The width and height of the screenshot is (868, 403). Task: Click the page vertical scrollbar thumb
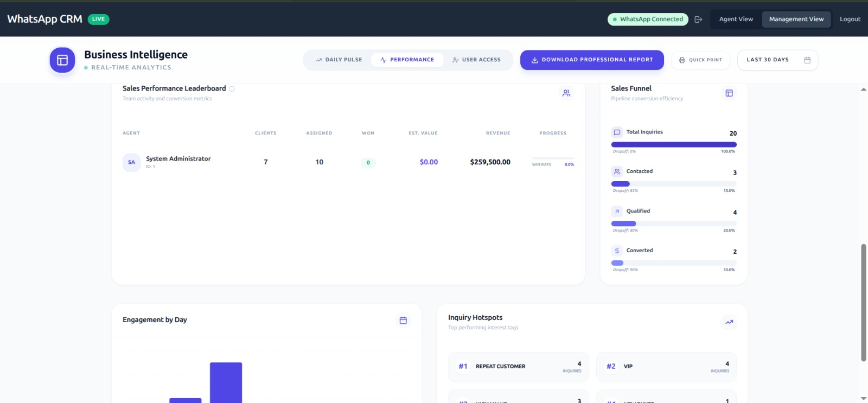tap(864, 303)
